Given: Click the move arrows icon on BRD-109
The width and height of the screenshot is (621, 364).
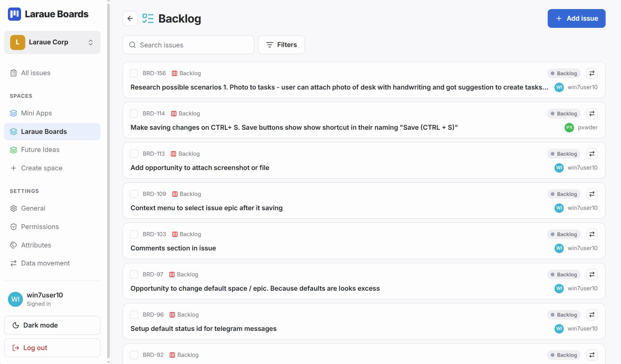Looking at the screenshot, I should coord(592,194).
